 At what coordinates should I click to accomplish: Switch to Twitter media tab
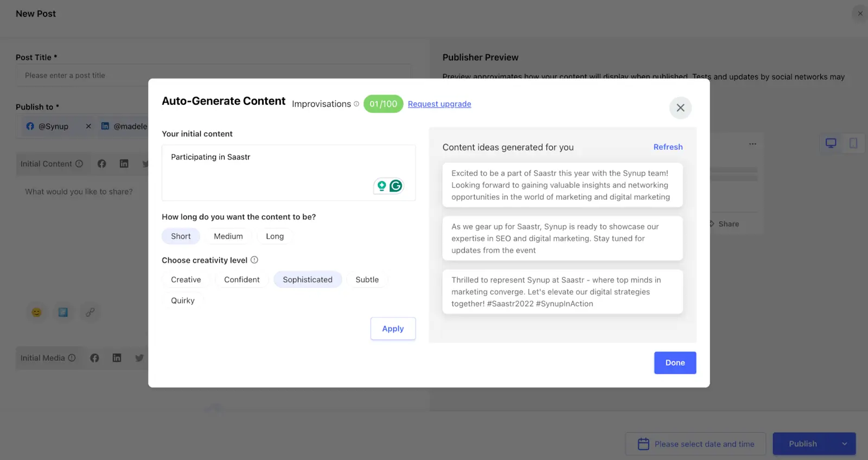pyautogui.click(x=139, y=358)
